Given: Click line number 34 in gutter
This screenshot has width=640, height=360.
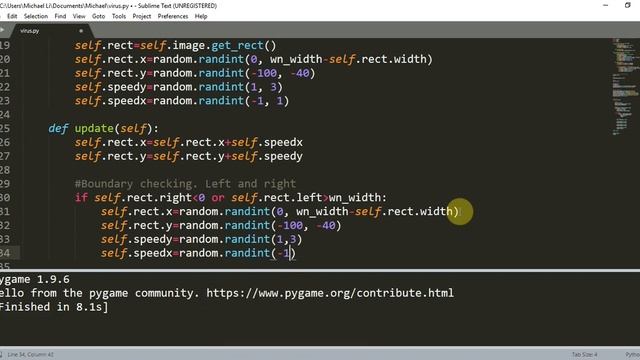Looking at the screenshot, I should coord(5,253).
